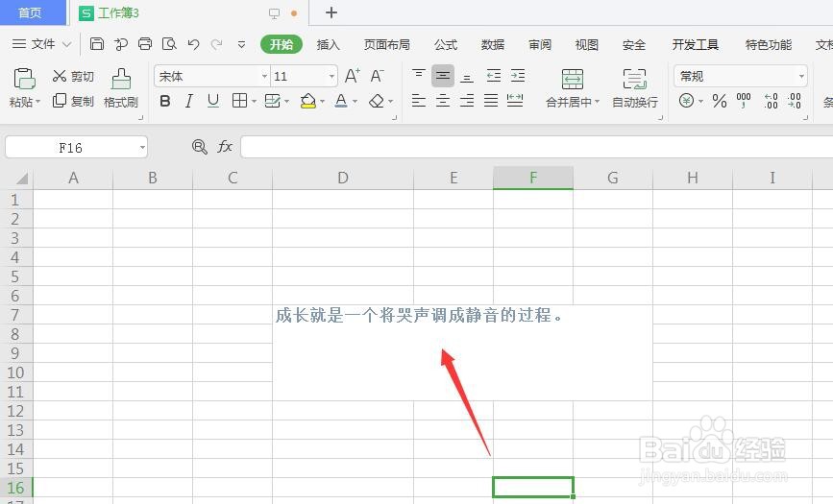Click the eraser clear-format icon
The image size is (833, 504).
(377, 101)
